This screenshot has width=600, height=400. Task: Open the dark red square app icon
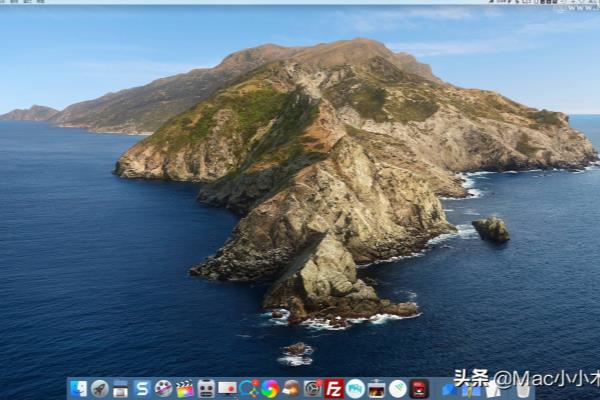click(x=419, y=389)
